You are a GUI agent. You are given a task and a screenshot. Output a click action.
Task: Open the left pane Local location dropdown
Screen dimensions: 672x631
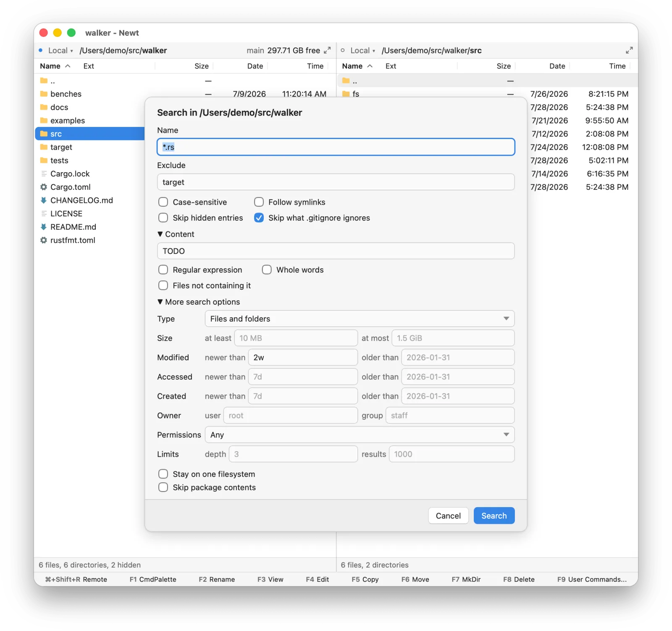point(60,50)
